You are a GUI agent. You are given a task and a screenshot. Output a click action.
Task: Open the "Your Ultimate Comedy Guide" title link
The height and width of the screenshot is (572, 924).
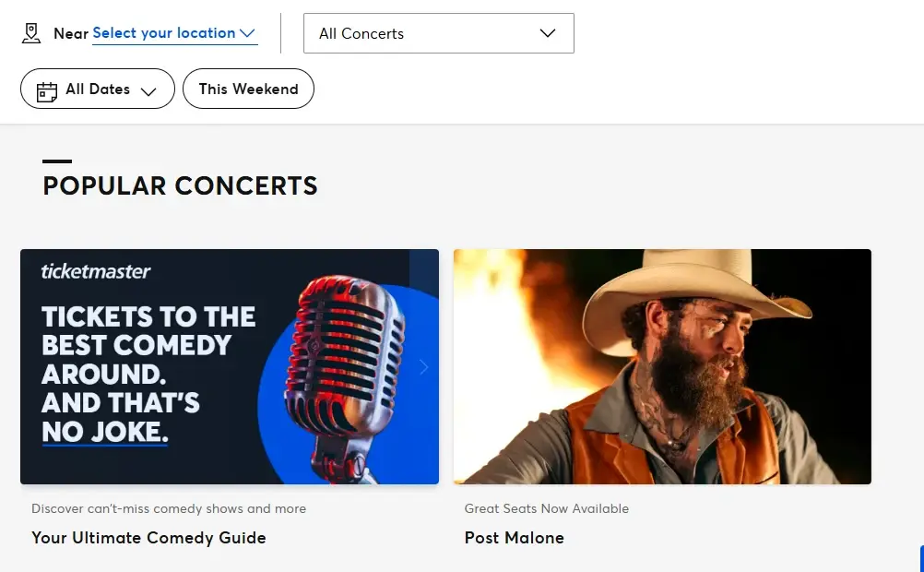148,538
